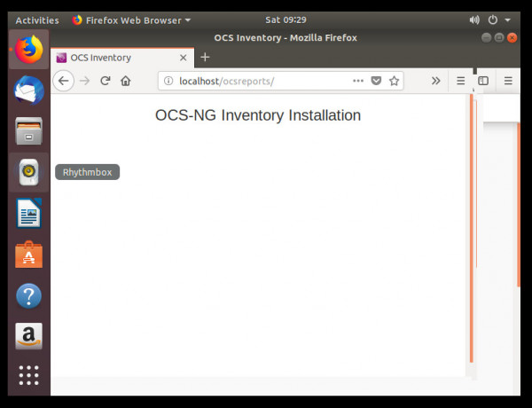Viewport: 532px width, 408px height.
Task: Bookmark this page with the star
Action: point(394,81)
